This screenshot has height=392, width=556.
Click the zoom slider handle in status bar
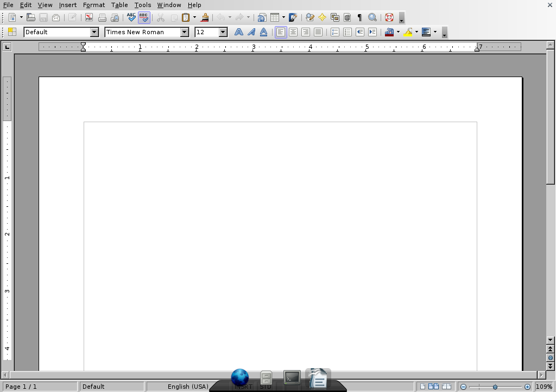click(x=495, y=387)
